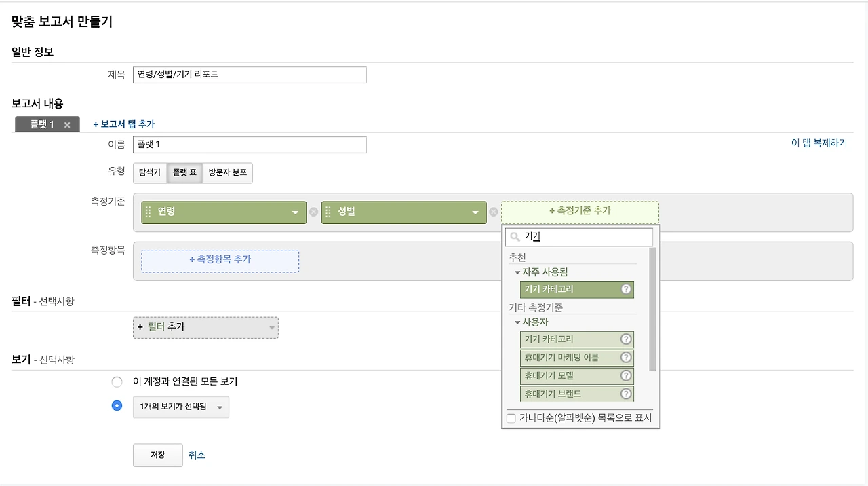Click the search magnifier in dimension popup
Screen dimensions: 868x486
coord(515,237)
